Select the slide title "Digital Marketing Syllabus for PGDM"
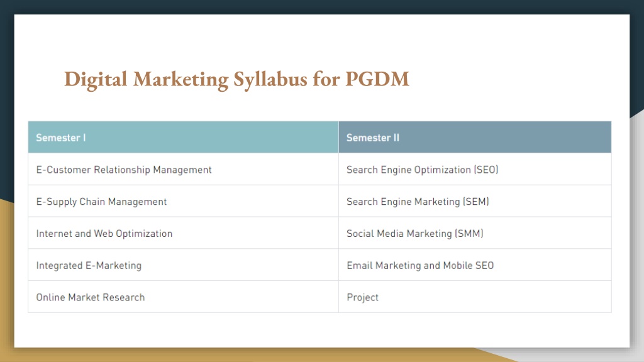 [x=236, y=79]
